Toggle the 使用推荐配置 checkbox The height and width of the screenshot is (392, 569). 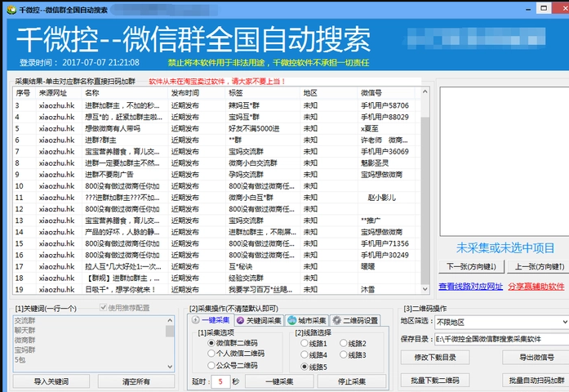[103, 308]
